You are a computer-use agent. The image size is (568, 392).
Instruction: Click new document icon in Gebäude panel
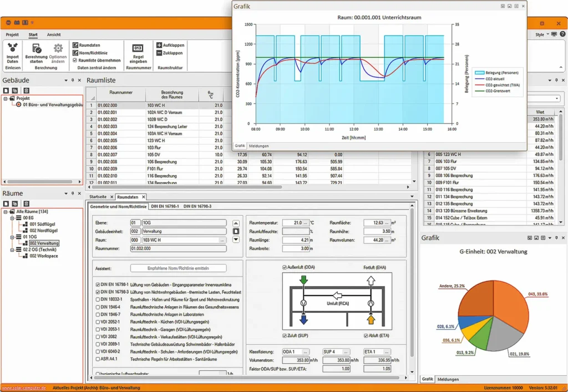pos(7,90)
